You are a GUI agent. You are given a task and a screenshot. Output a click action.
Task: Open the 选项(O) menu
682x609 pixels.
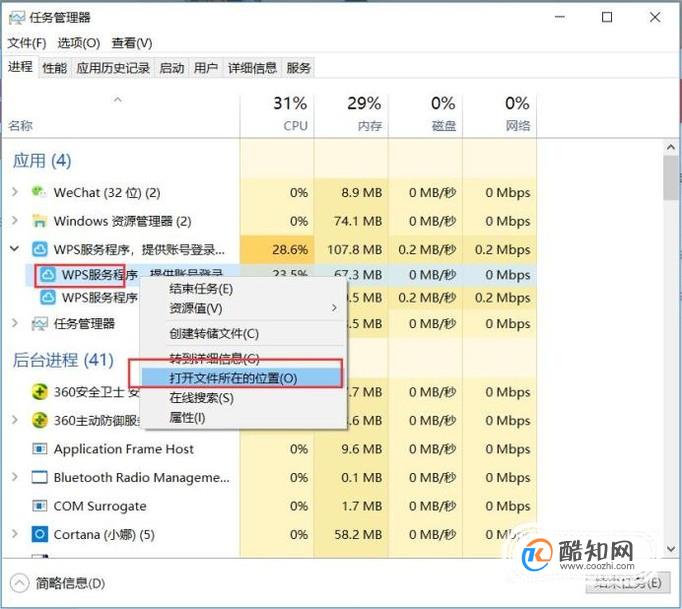[79, 43]
